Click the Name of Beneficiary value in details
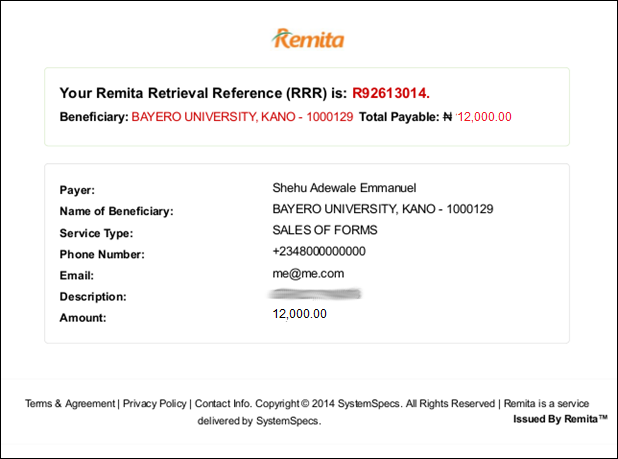 tap(383, 209)
